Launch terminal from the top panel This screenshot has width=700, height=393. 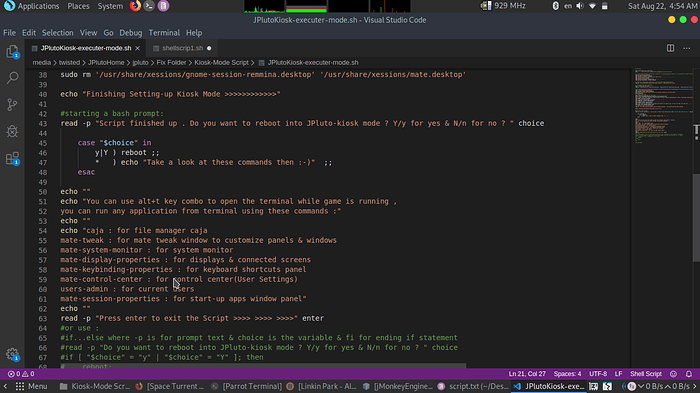149,6
